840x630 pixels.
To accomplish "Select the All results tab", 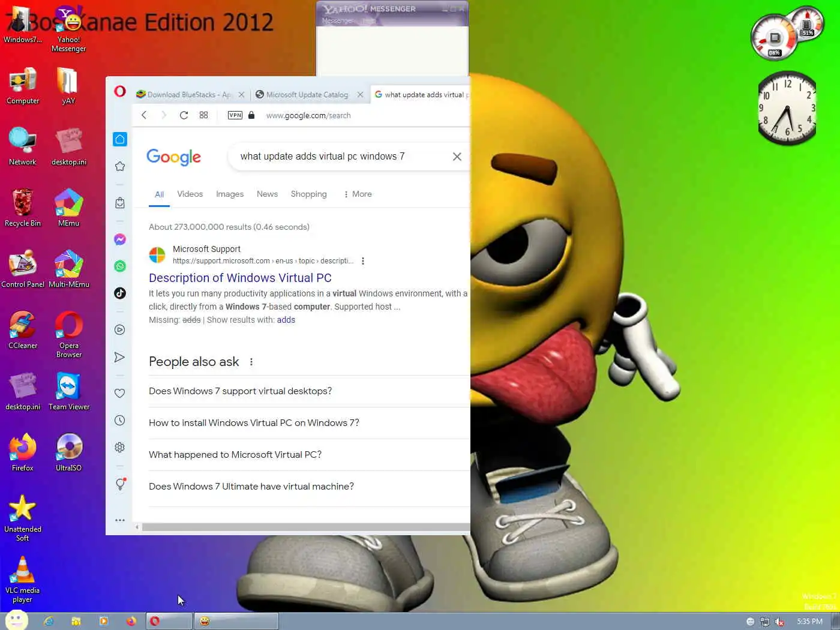I will (159, 194).
